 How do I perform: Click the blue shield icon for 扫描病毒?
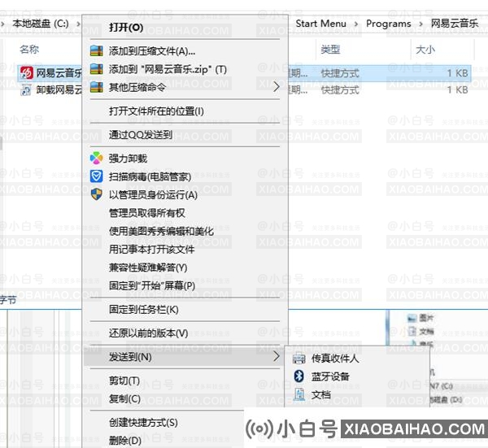(97, 176)
